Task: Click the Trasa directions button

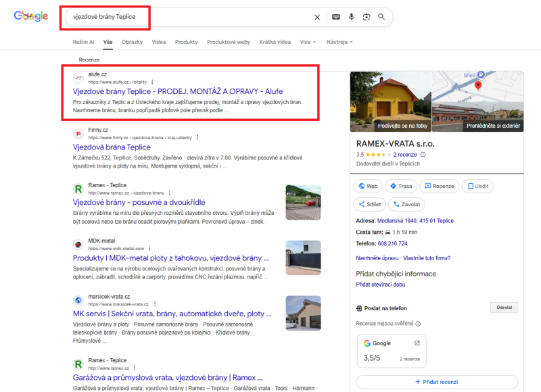Action: [401, 186]
